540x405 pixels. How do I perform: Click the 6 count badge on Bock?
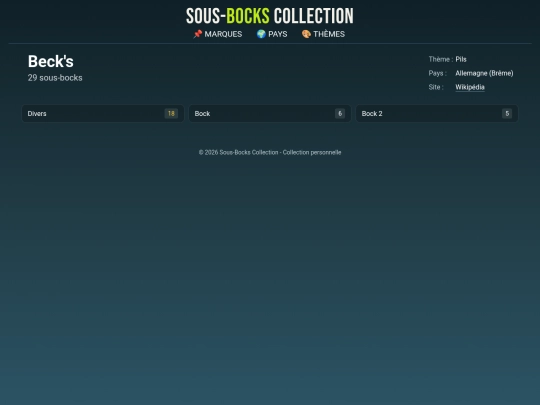(x=340, y=114)
